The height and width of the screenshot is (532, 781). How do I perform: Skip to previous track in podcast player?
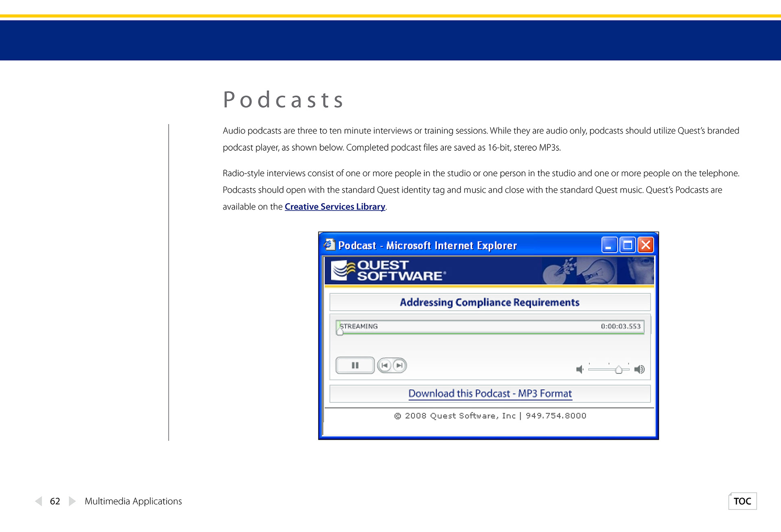pyautogui.click(x=384, y=365)
